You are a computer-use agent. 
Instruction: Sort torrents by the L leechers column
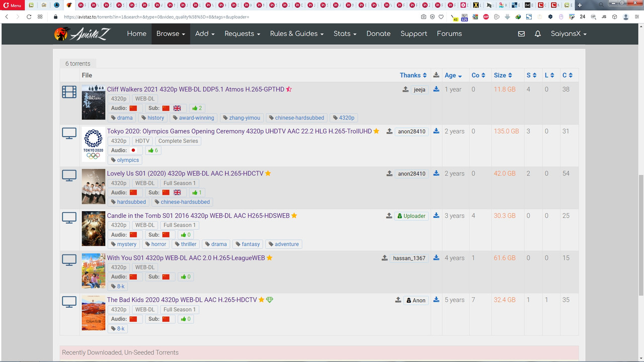coord(549,75)
